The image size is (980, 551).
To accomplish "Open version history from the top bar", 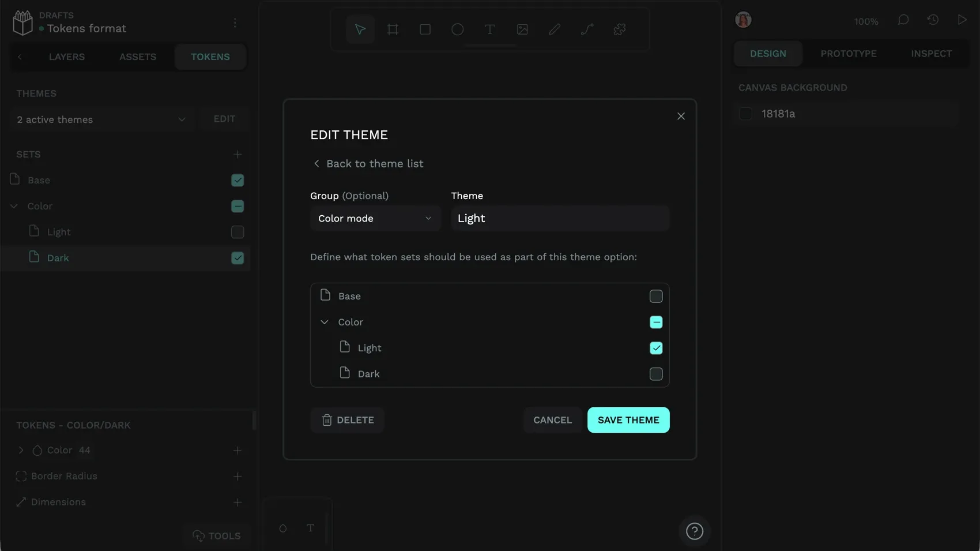I will coord(932,19).
